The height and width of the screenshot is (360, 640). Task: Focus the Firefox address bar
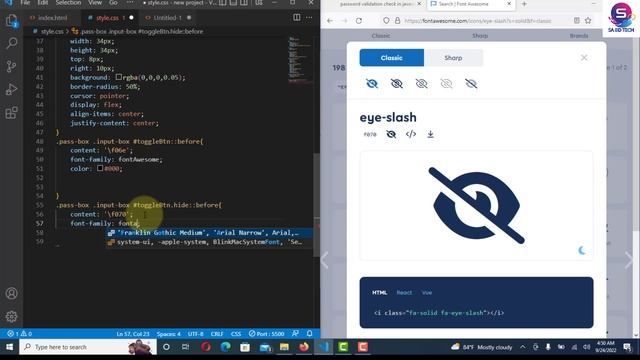pos(478,20)
